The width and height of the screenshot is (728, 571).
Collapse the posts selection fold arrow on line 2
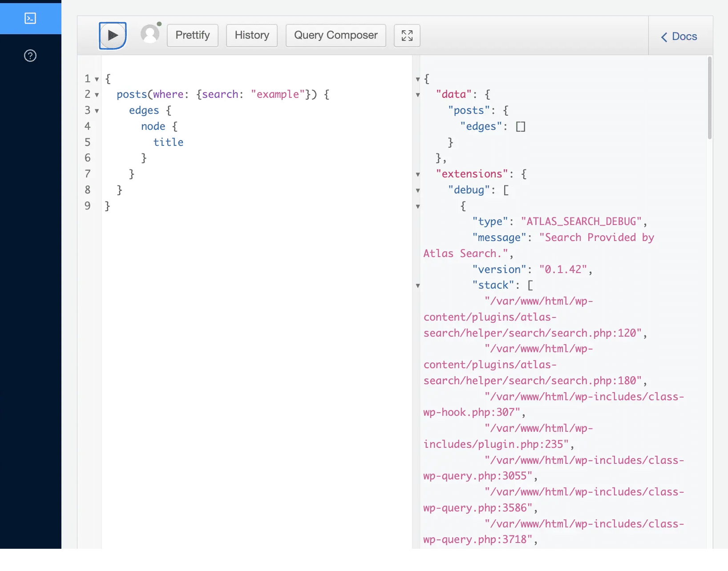pyautogui.click(x=97, y=95)
